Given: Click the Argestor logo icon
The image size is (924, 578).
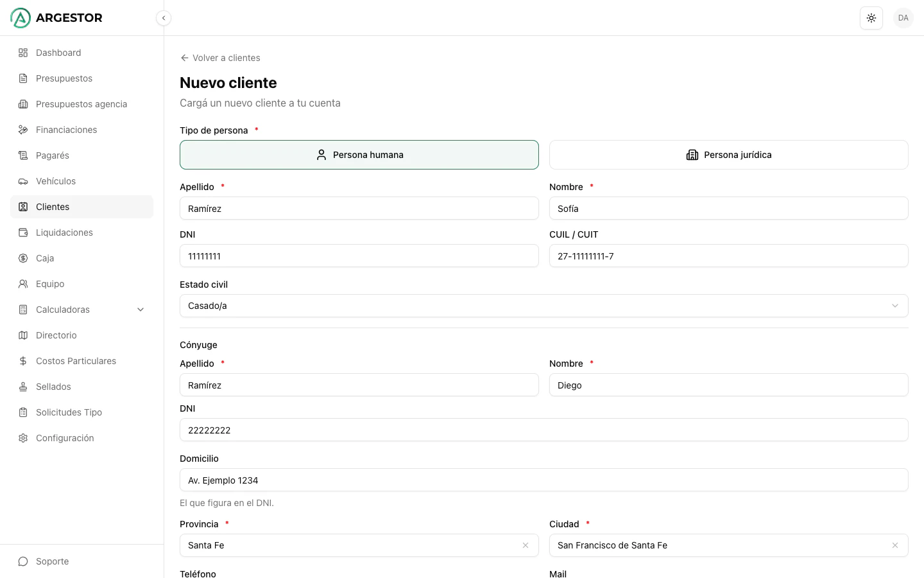Looking at the screenshot, I should [x=21, y=18].
